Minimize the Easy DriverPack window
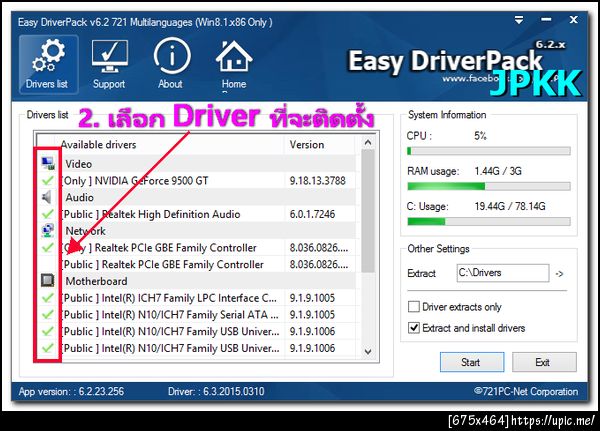The height and width of the screenshot is (431, 600). pyautogui.click(x=546, y=20)
